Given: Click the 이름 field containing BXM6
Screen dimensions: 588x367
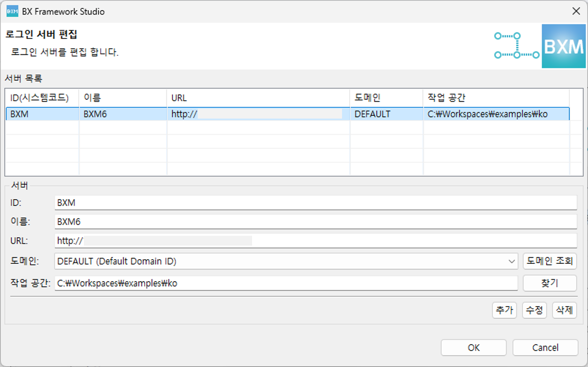Looking at the screenshot, I should pos(315,222).
